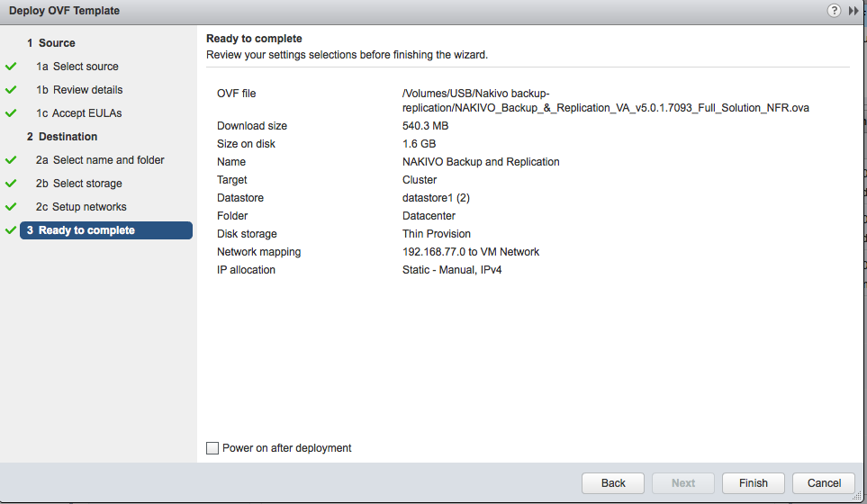The height and width of the screenshot is (504, 867).
Task: Click the green checkmark beside Setup networks
Action: point(11,207)
